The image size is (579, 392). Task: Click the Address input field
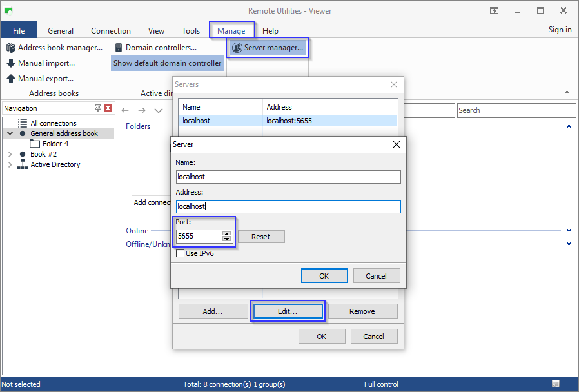point(288,206)
